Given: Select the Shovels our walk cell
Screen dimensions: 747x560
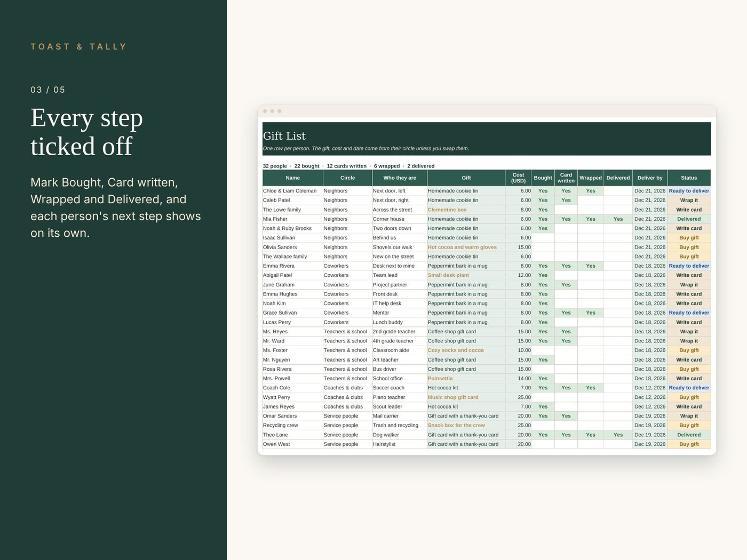Looking at the screenshot, I should [x=400, y=247].
